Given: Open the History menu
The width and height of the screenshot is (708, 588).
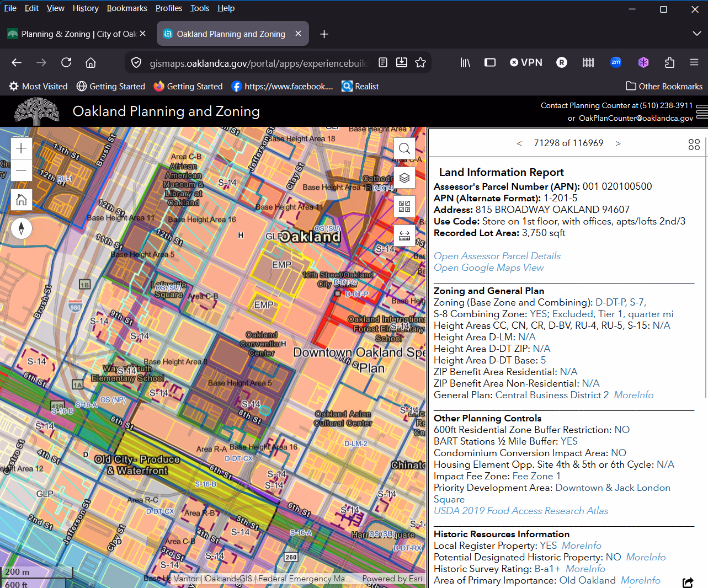Looking at the screenshot, I should point(86,8).
